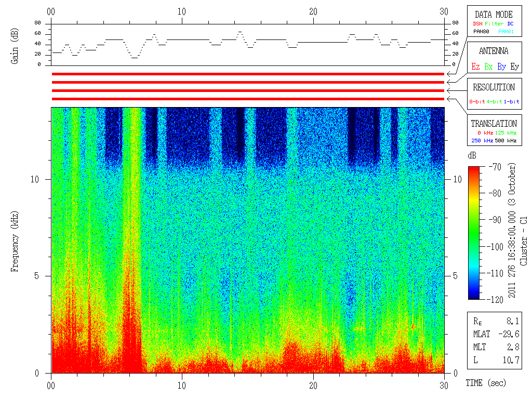This screenshot has width=532, height=399.
Task: Click the gain curve dip near 6 seconds
Action: click(x=135, y=58)
